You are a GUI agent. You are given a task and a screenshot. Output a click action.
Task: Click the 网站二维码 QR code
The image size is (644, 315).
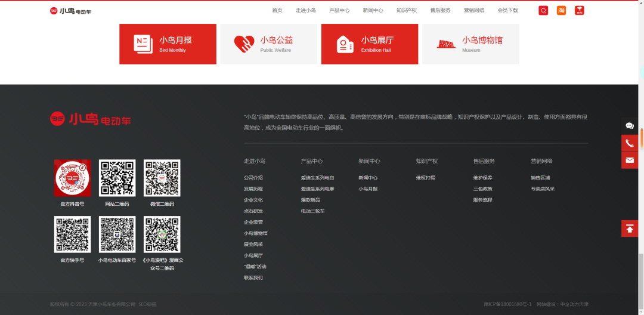click(117, 178)
